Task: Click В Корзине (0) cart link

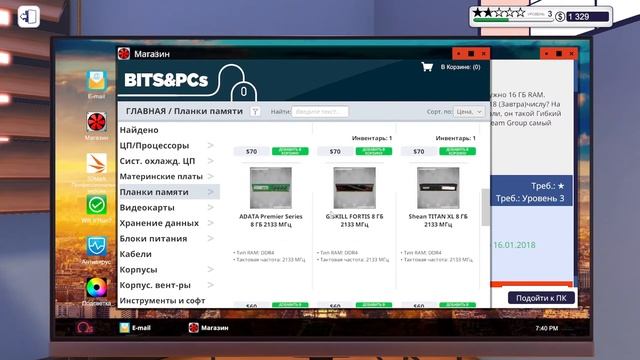Action: [x=460, y=67]
